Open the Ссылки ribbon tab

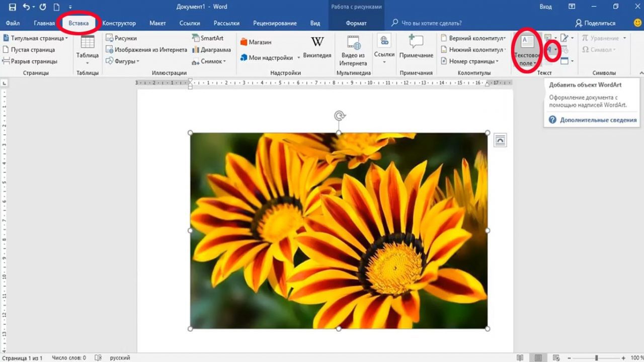[190, 23]
